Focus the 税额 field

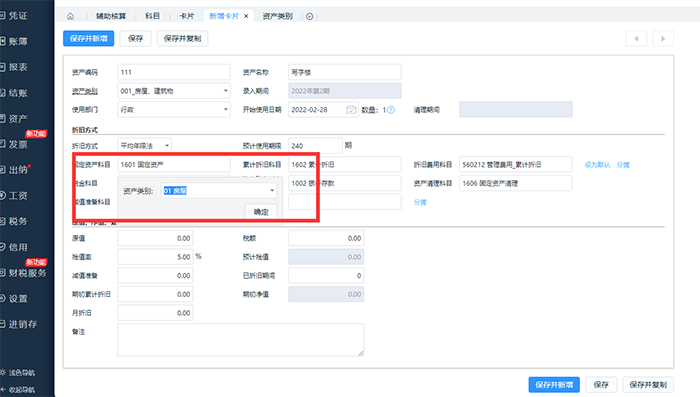point(326,238)
